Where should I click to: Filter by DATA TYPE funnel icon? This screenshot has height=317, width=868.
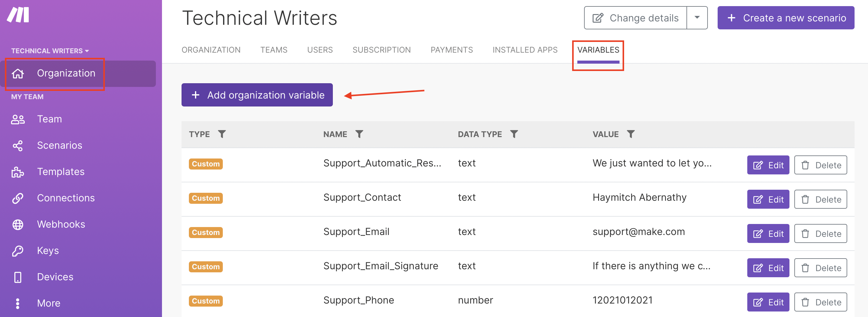pyautogui.click(x=514, y=134)
